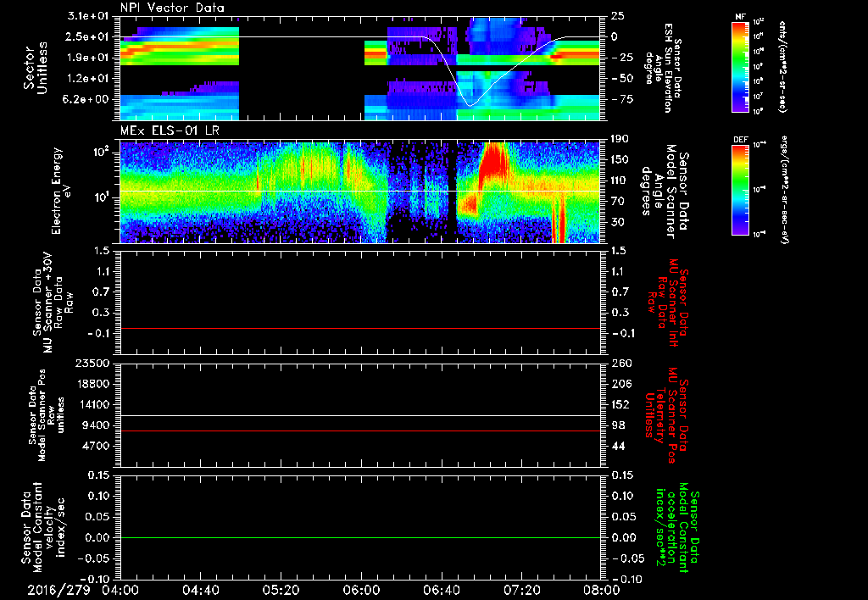868x600 pixels.
Task: Click the 2.5e+01 sector tick label
Action: (x=88, y=36)
